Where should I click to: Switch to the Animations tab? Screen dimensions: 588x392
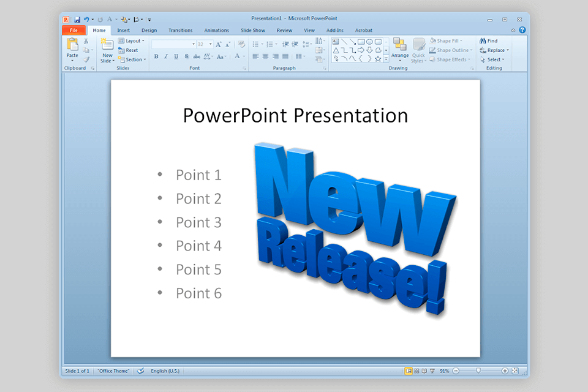pyautogui.click(x=216, y=31)
